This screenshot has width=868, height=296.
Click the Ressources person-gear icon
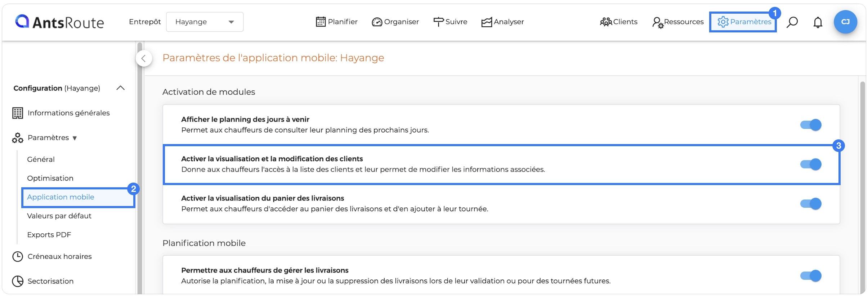point(658,22)
